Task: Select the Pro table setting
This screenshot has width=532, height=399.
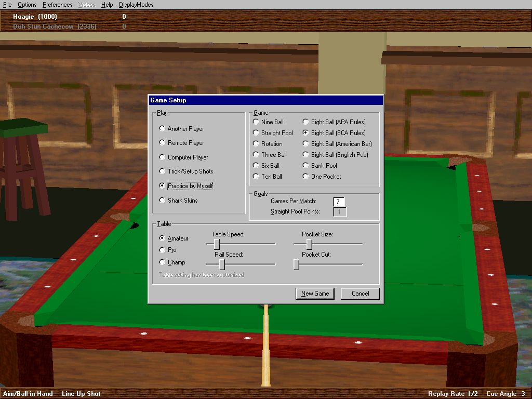Action: [x=168, y=250]
